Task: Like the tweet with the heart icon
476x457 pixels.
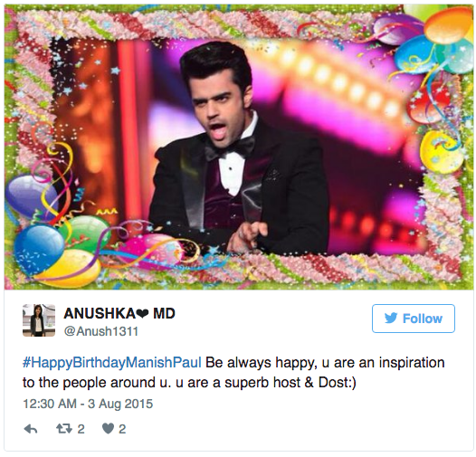Action: pos(108,429)
